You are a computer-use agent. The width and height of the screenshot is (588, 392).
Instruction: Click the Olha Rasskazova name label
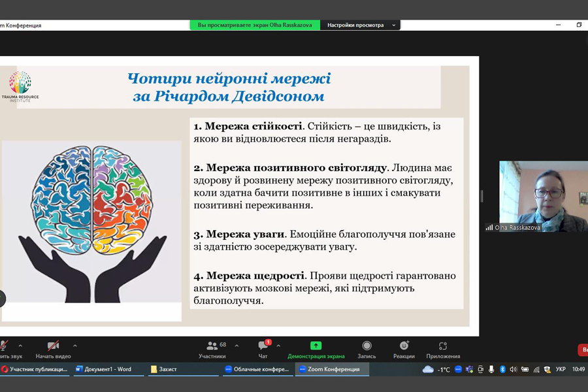(517, 227)
